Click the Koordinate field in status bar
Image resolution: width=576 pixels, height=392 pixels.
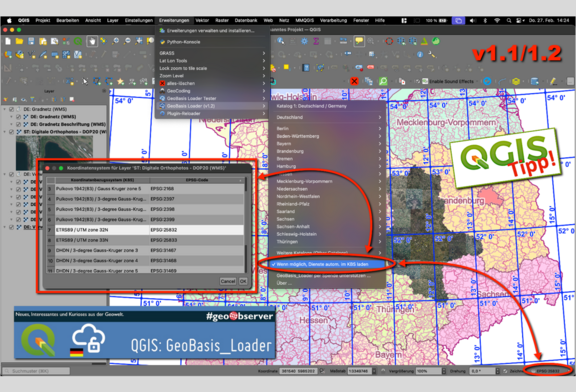tap(299, 371)
